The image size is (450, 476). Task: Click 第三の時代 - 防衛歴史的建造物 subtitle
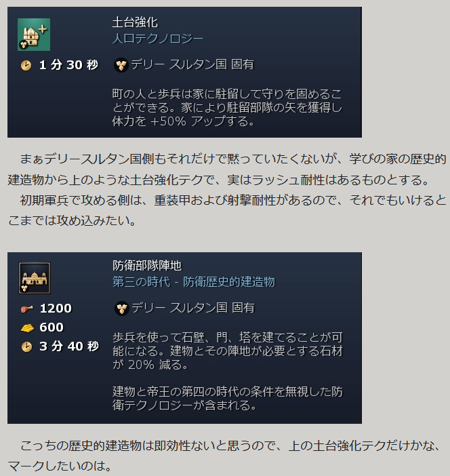[194, 282]
